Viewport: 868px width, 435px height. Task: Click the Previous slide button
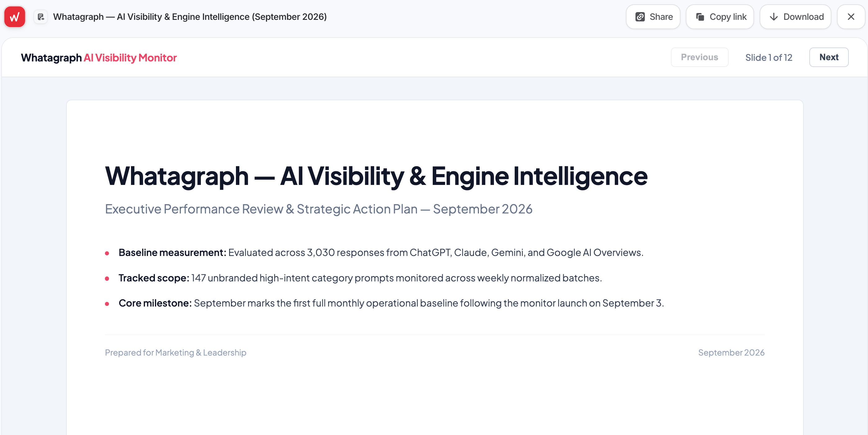(699, 57)
